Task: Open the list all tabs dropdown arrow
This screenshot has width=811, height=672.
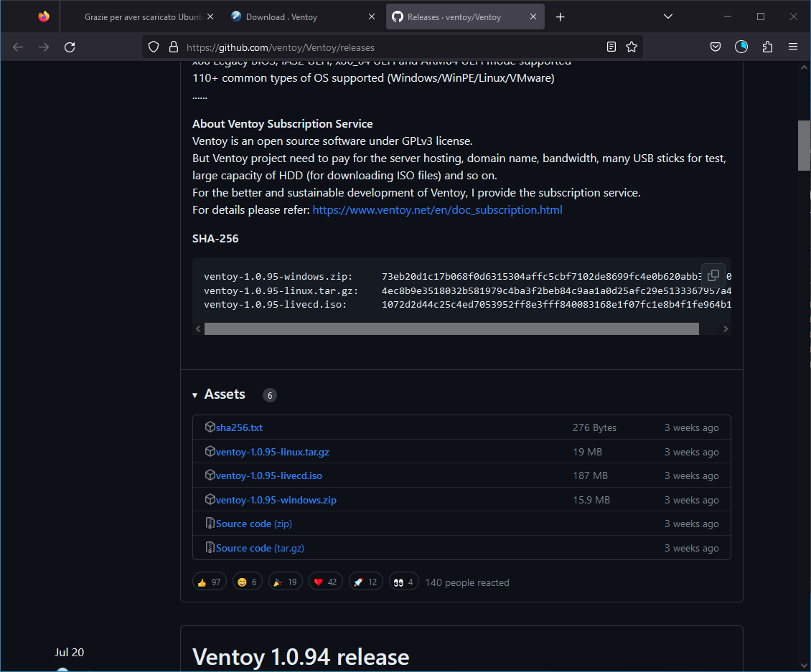Action: 668,16
